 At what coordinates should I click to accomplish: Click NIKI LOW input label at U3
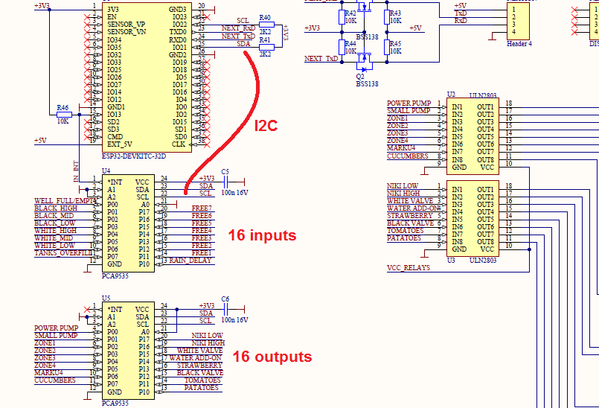403,186
